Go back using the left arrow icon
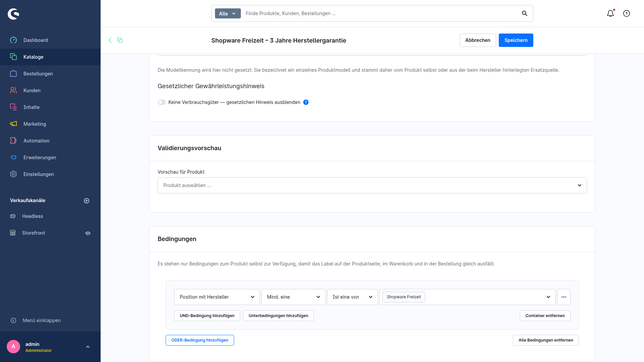 click(x=110, y=40)
